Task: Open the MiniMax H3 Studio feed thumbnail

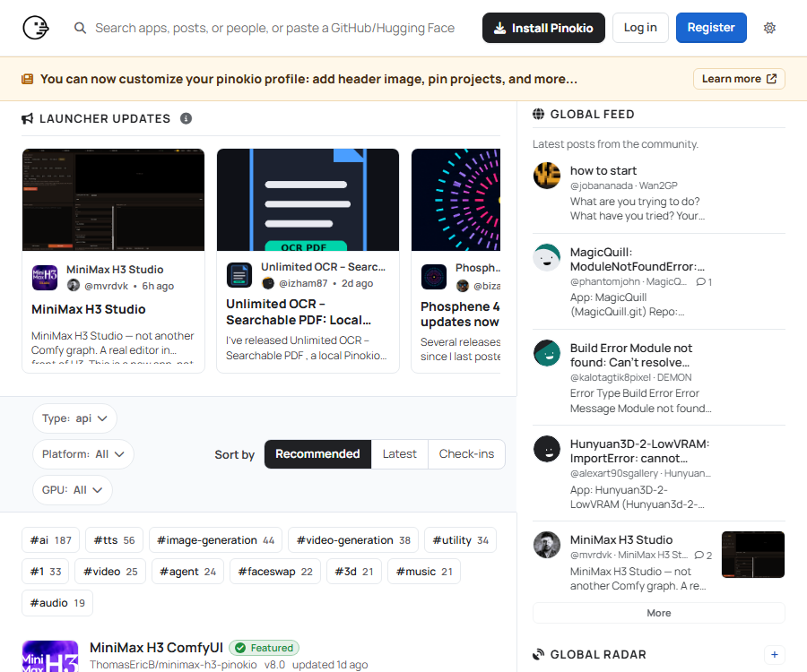Action: point(753,555)
